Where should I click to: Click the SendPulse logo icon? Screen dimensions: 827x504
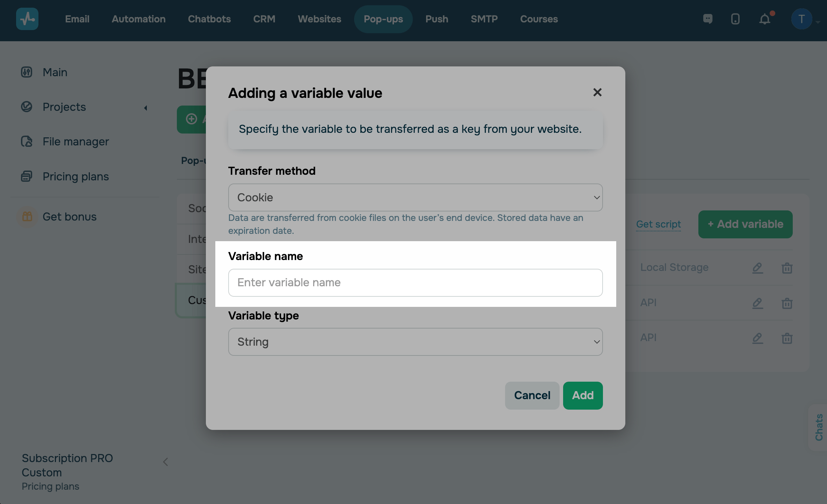27,19
